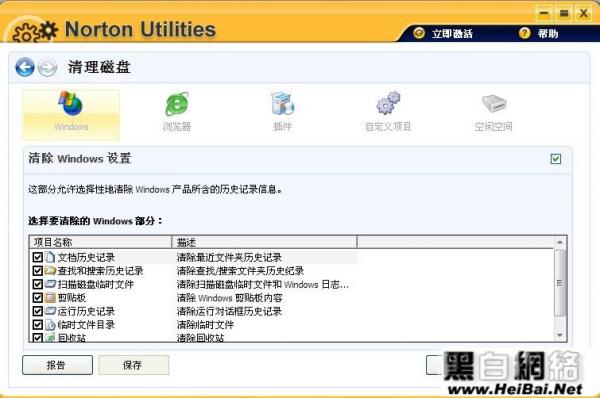
Task: Click the icon beside 运行历史记录
Action: [x=50, y=311]
